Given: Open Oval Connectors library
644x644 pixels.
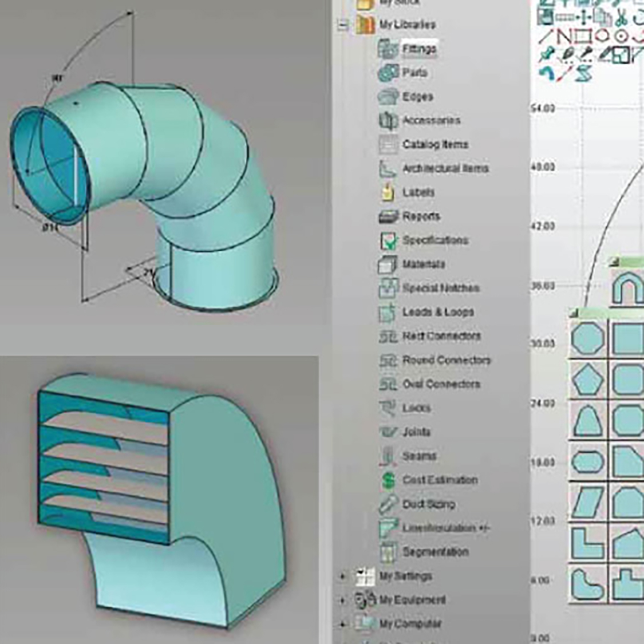Looking at the screenshot, I should pos(429,384).
